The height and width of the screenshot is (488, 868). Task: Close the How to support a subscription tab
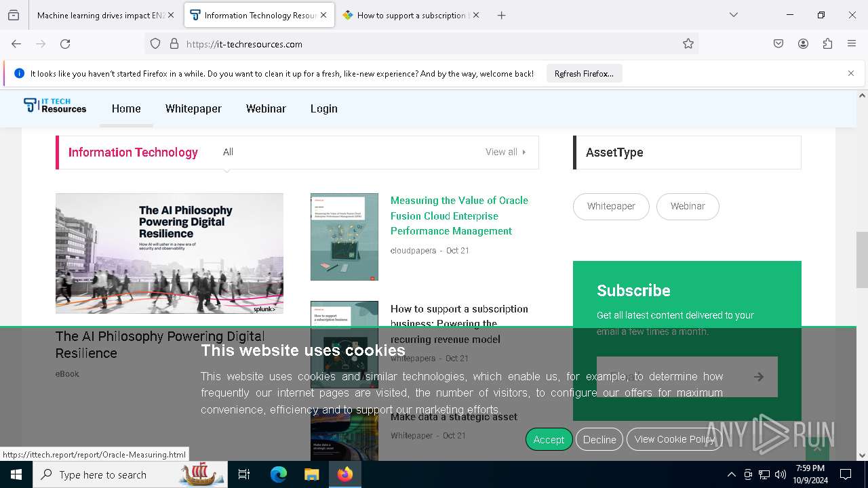pos(476,15)
